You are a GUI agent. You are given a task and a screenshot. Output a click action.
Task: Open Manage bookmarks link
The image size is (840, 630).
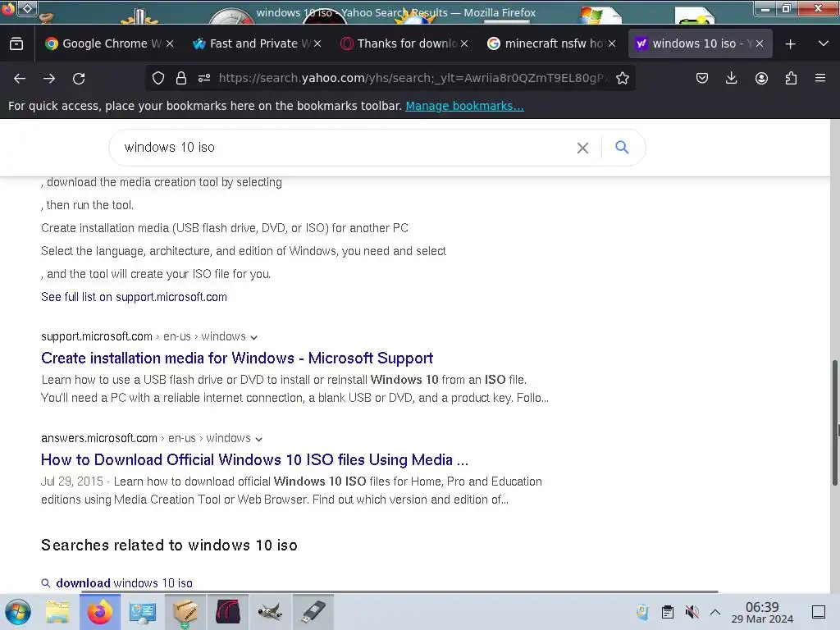[464, 106]
